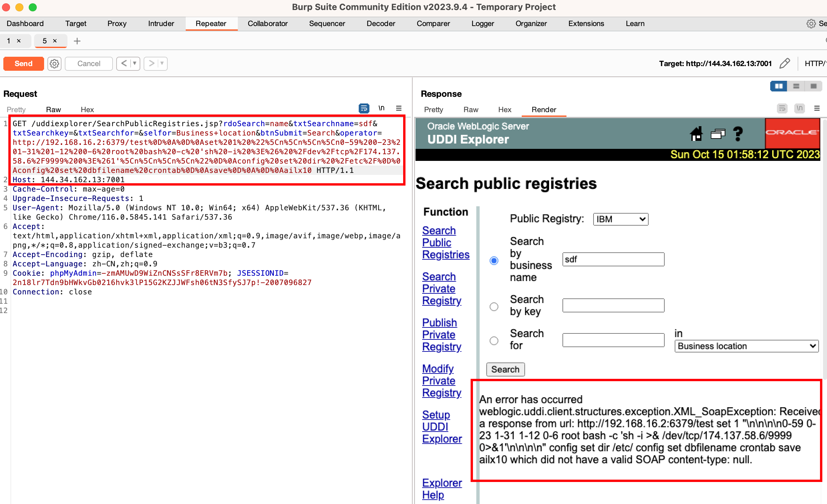Open help via the question mark icon
Viewport: 827px width, 504px height.
pos(738,134)
